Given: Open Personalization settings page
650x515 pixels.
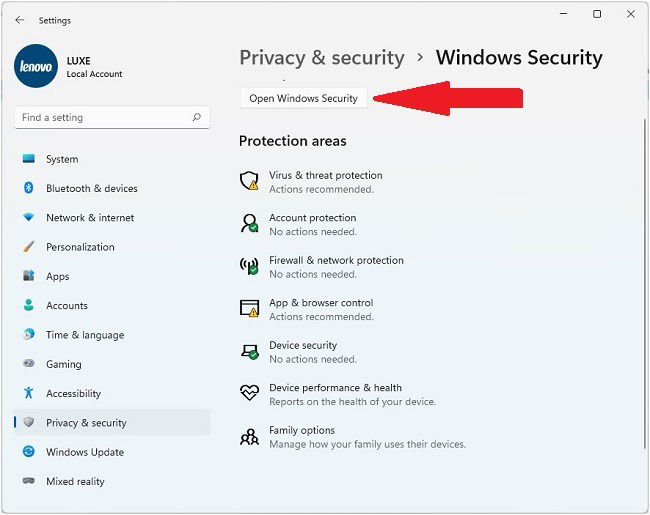Looking at the screenshot, I should pos(80,247).
